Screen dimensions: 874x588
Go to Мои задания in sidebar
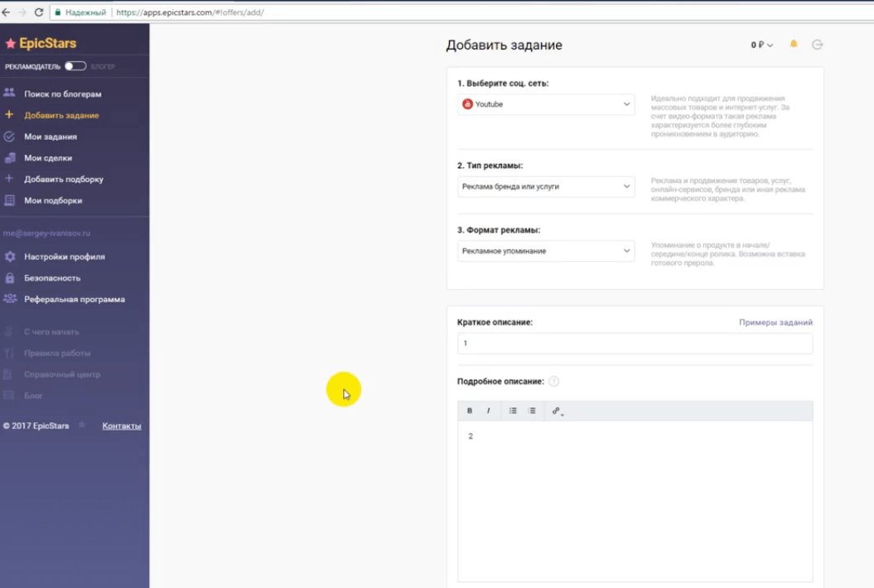(51, 137)
